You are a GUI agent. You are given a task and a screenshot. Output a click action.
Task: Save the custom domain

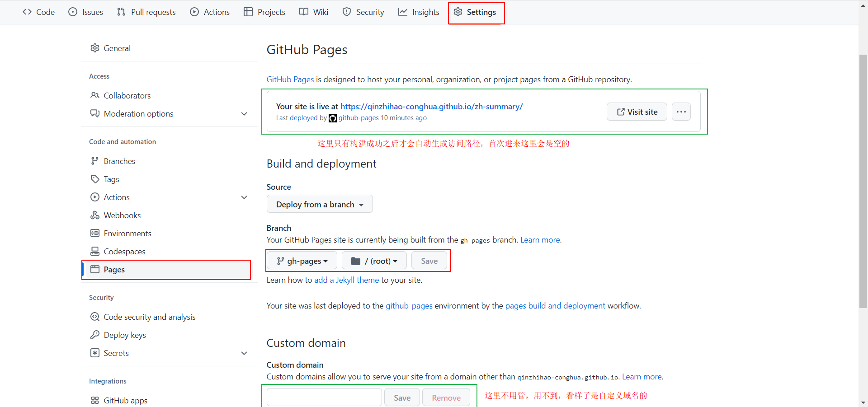click(402, 398)
